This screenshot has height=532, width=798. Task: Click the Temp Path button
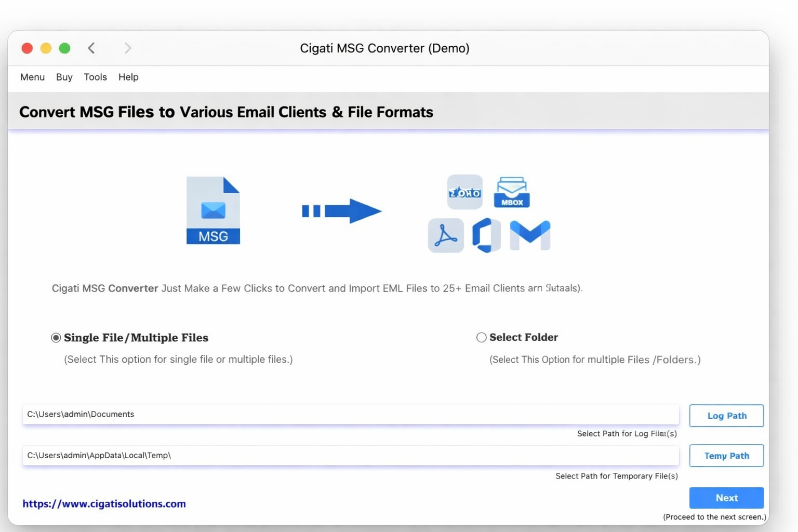(x=726, y=456)
